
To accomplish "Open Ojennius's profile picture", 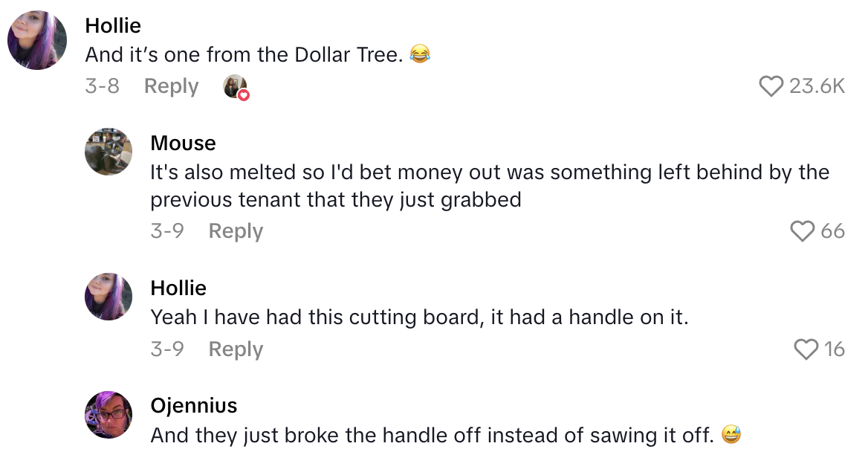I will point(108,415).
